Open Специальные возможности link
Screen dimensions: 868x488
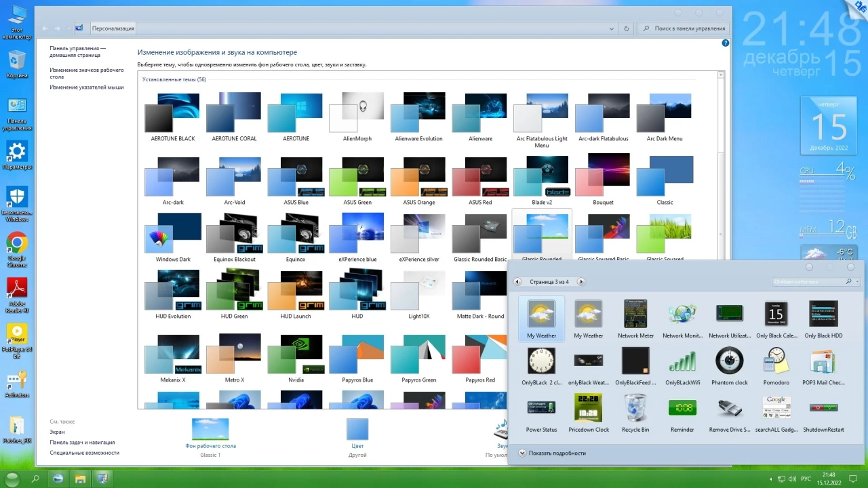85,453
